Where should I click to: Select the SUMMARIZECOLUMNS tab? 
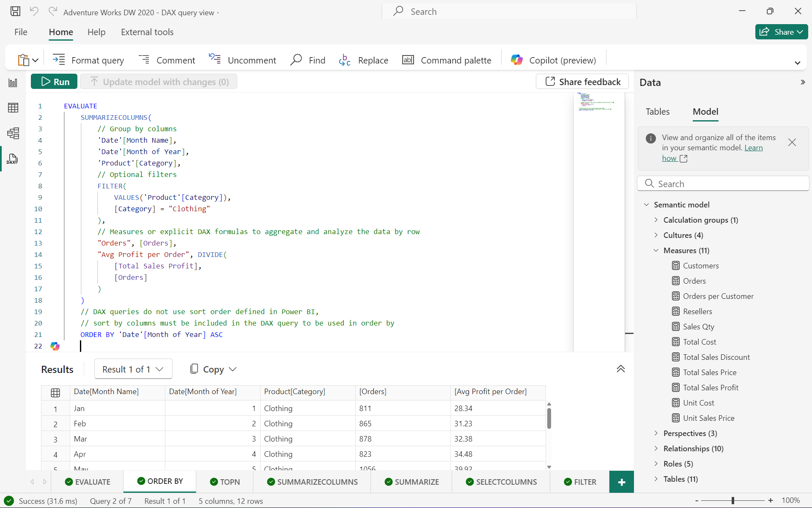[x=312, y=481]
